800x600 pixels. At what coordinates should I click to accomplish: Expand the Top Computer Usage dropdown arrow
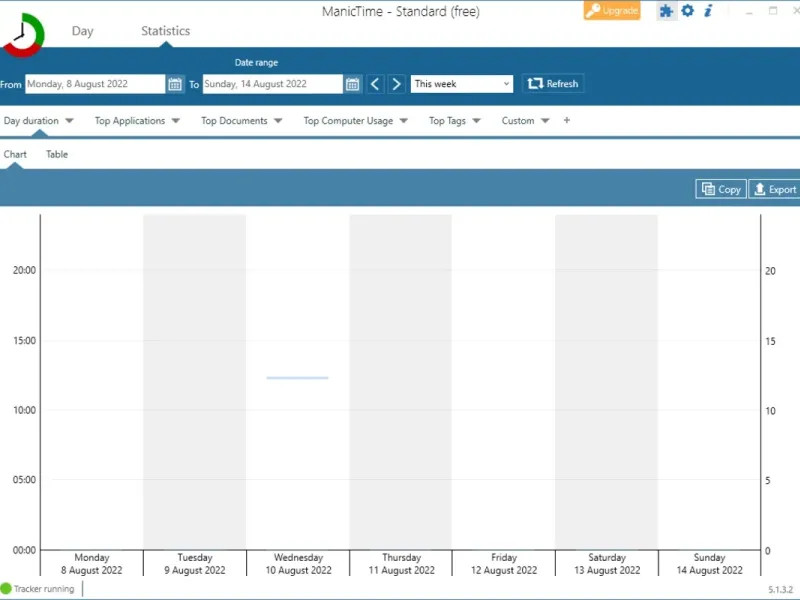(x=404, y=121)
